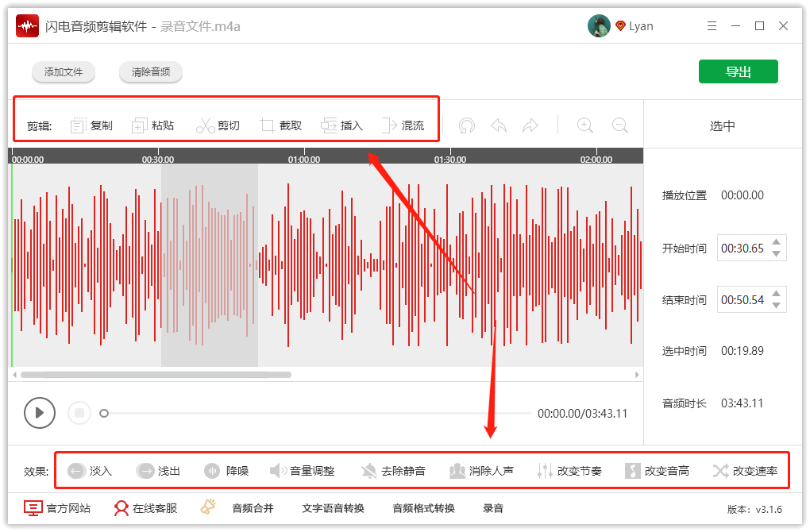The image size is (810, 532).
Task: Select the 混流 (mix) tool
Action: (404, 125)
